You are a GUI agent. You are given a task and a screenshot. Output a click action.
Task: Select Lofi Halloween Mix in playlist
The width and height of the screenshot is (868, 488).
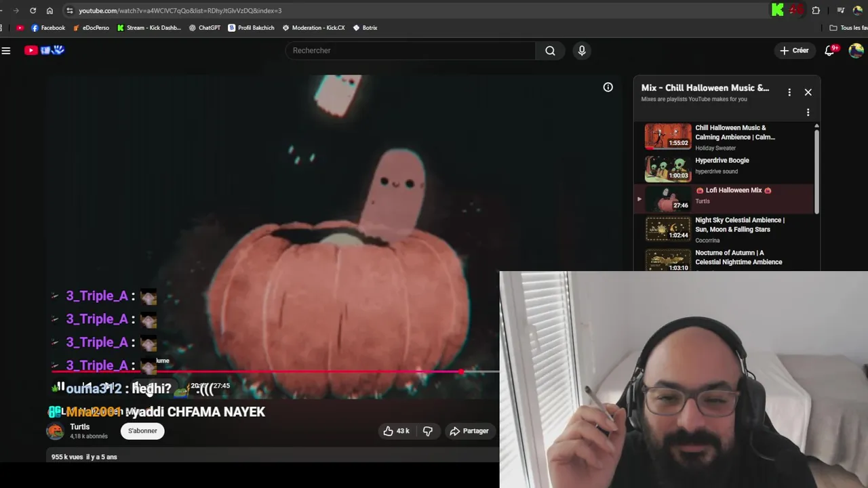[x=724, y=199]
